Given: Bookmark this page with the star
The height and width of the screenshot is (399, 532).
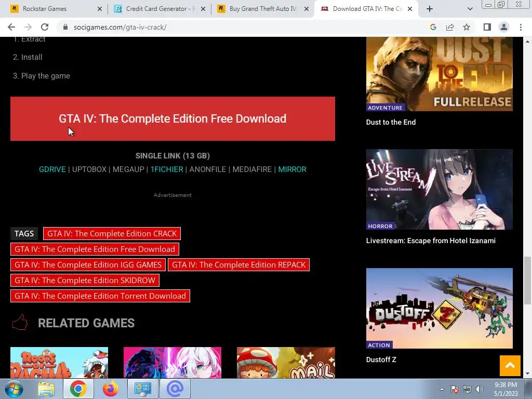Looking at the screenshot, I should click(x=467, y=27).
